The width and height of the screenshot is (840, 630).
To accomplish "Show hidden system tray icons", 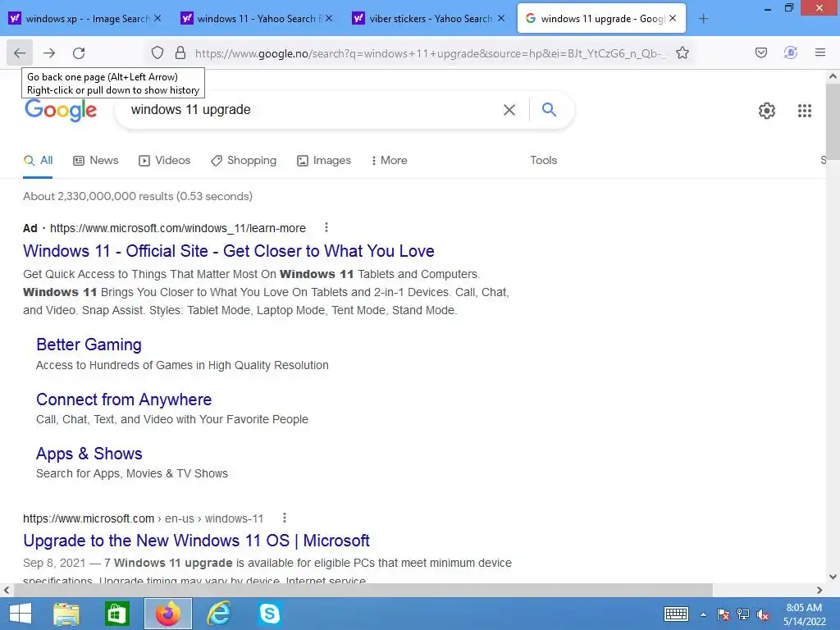I will [703, 614].
